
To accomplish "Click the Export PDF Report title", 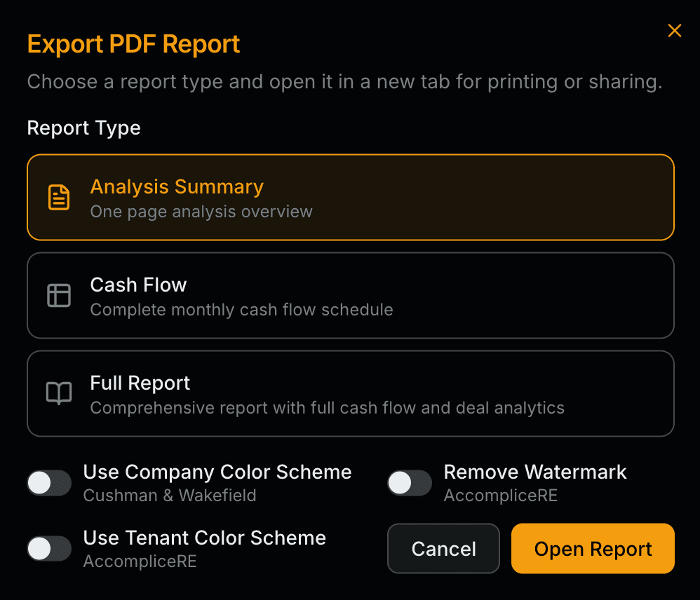I will point(133,43).
